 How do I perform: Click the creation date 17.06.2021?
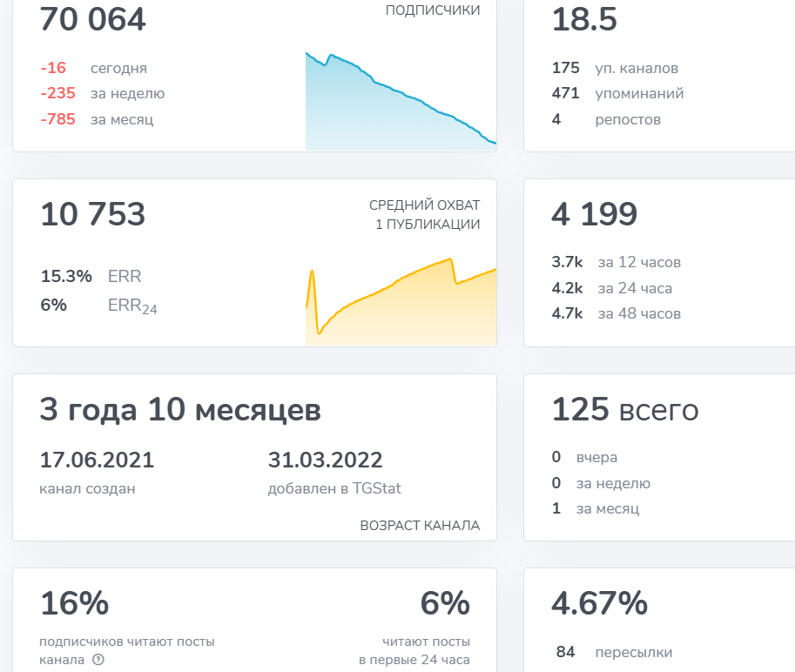point(97,460)
